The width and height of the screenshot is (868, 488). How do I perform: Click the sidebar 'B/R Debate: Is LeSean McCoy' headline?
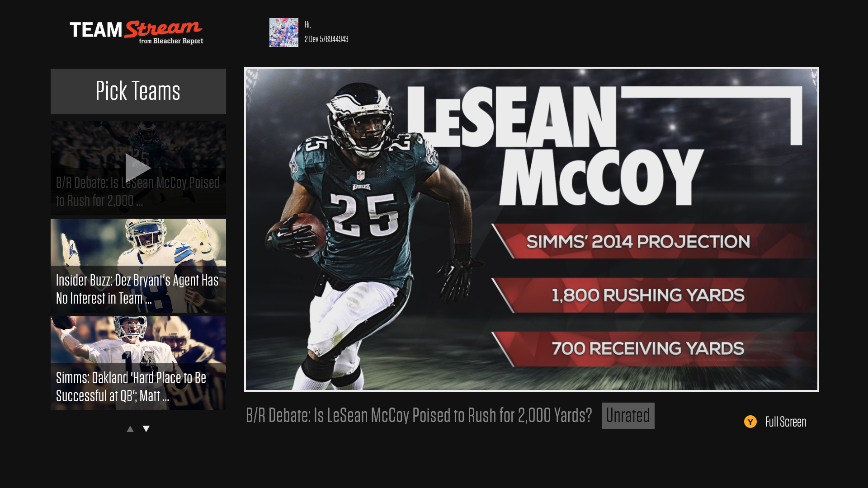tap(137, 192)
